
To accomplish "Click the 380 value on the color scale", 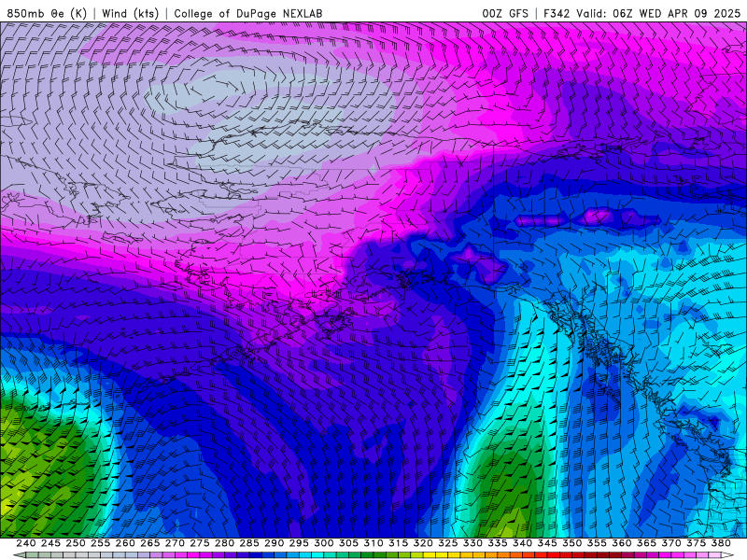I will tap(721, 543).
